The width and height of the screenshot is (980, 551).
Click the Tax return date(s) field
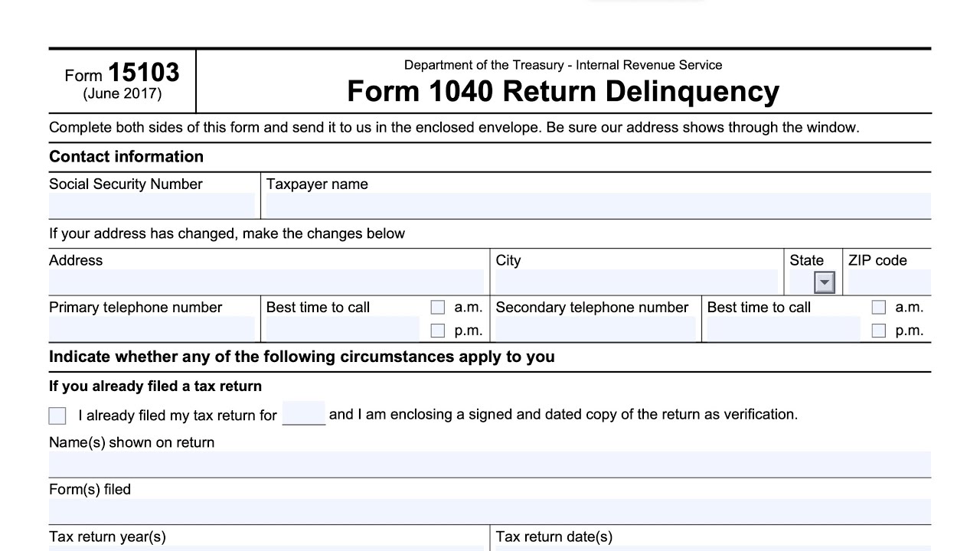(712, 547)
